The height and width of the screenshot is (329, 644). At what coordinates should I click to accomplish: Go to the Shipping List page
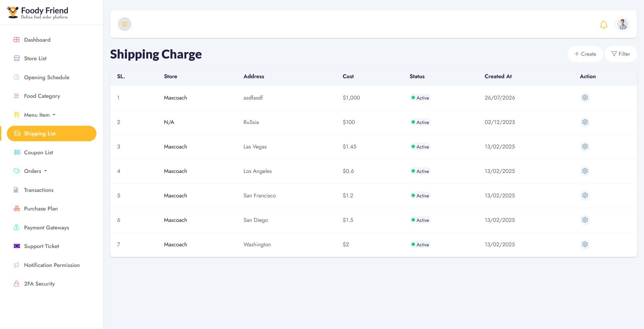(52, 134)
